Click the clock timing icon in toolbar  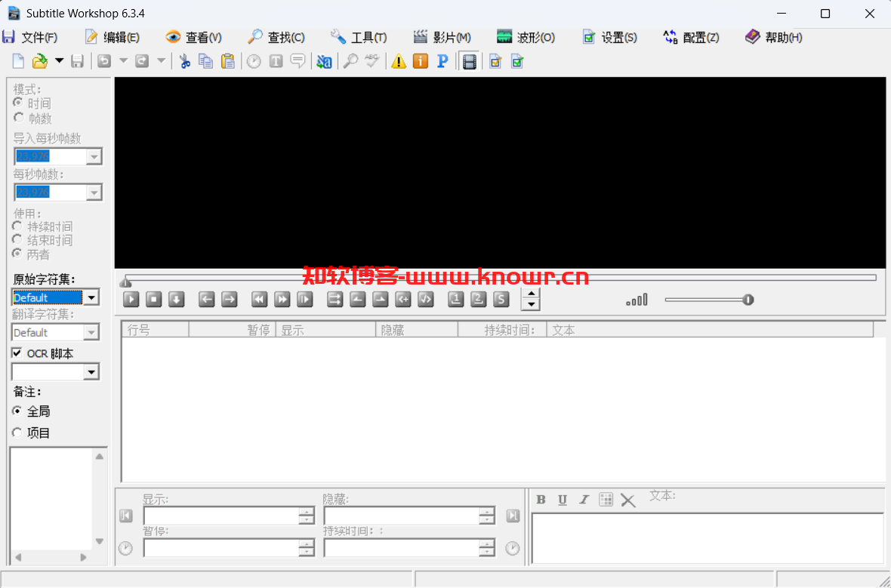point(254,61)
